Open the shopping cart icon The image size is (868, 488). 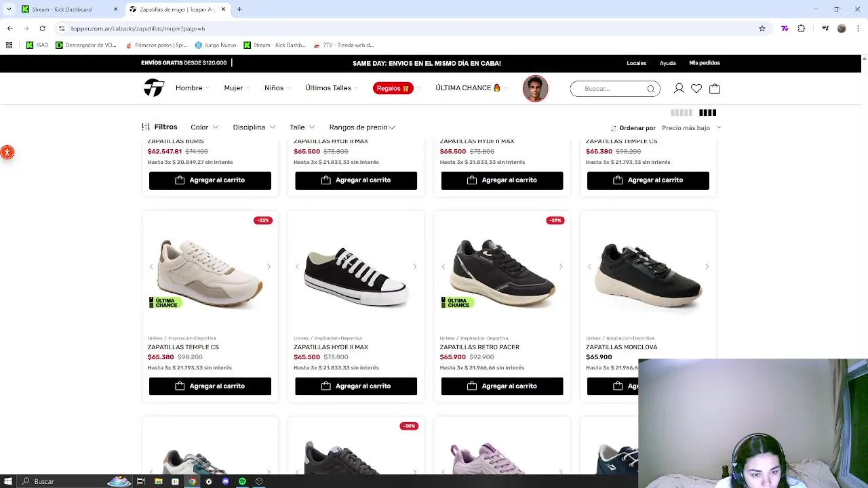[x=715, y=89]
